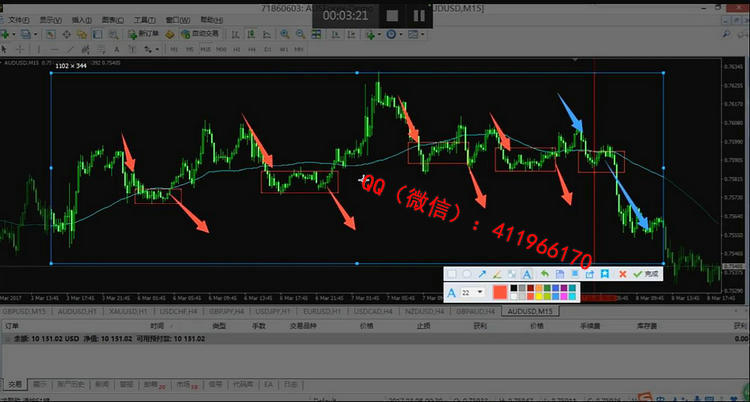Click the 新订单 new order button
The image size is (750, 402).
pos(144,33)
